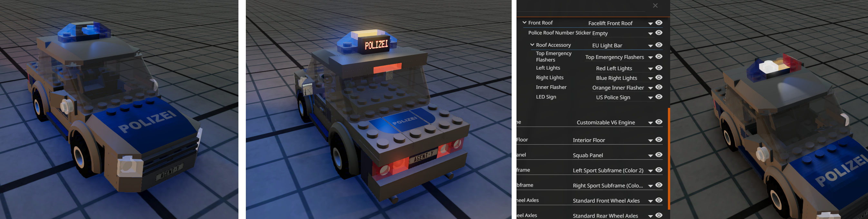Open Standard Rear Wheel Axles dropdown
Viewport: 868px width, 219px height.
coord(613,216)
